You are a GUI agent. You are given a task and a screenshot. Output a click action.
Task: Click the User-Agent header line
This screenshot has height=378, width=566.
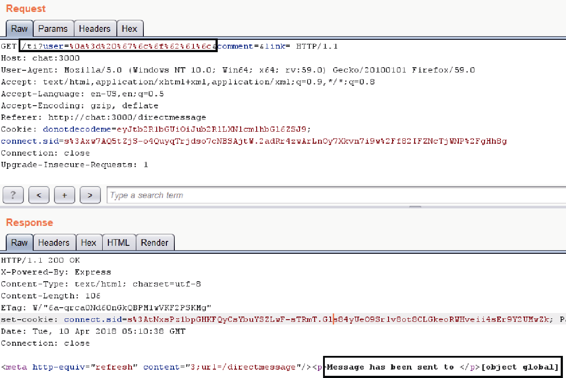click(x=238, y=70)
